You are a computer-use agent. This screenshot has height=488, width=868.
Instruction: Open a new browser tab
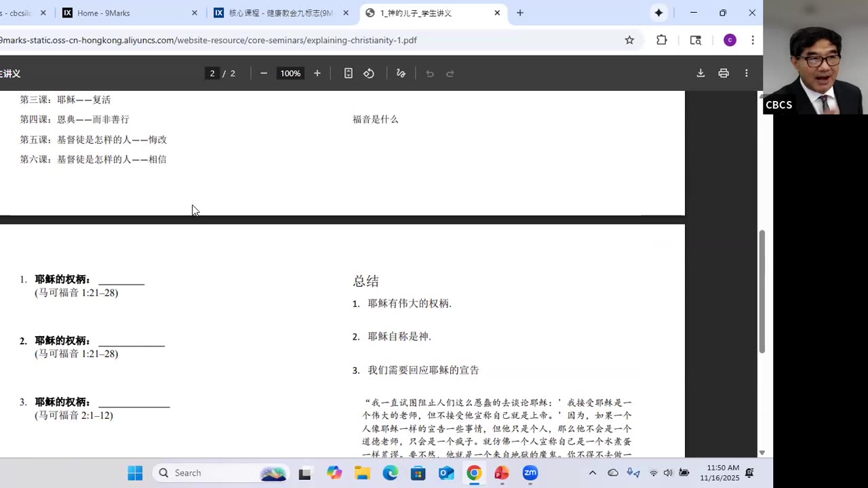coord(520,13)
